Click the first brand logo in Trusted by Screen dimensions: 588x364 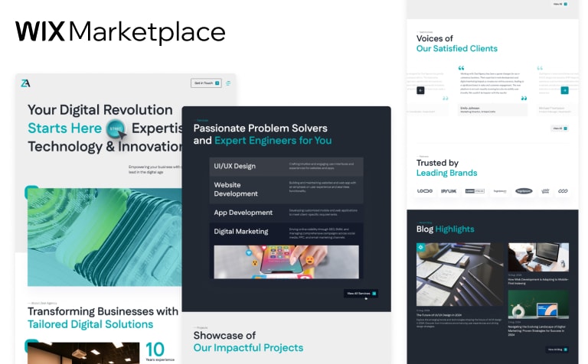pos(425,191)
